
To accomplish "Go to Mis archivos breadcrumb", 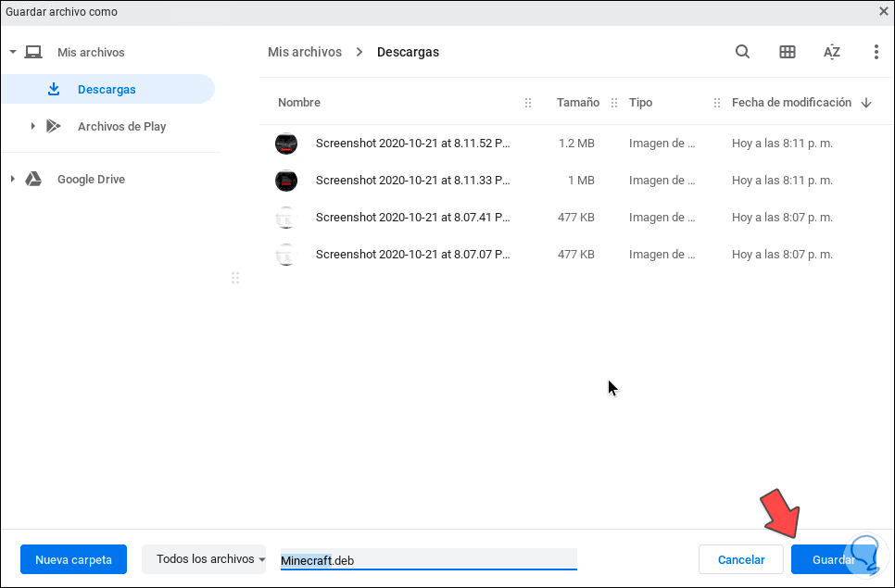I will tap(305, 52).
